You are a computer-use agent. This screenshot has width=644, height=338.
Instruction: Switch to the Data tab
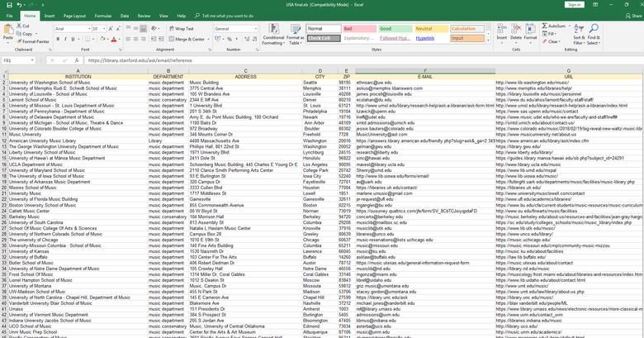(x=125, y=16)
